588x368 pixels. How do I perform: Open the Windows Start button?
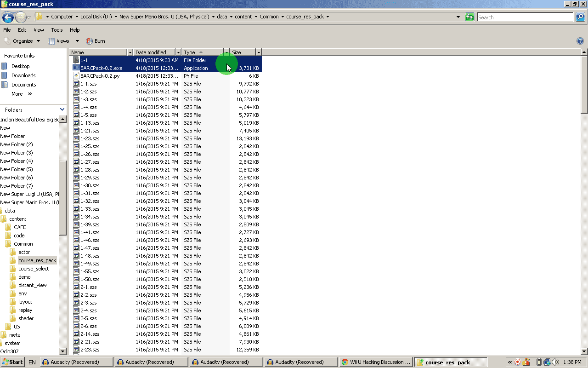point(12,362)
